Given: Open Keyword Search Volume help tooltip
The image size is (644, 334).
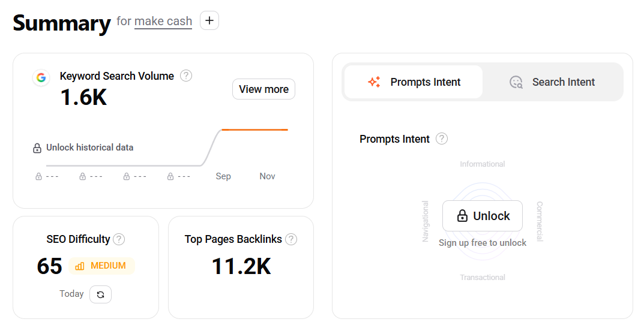Looking at the screenshot, I should click(x=186, y=76).
